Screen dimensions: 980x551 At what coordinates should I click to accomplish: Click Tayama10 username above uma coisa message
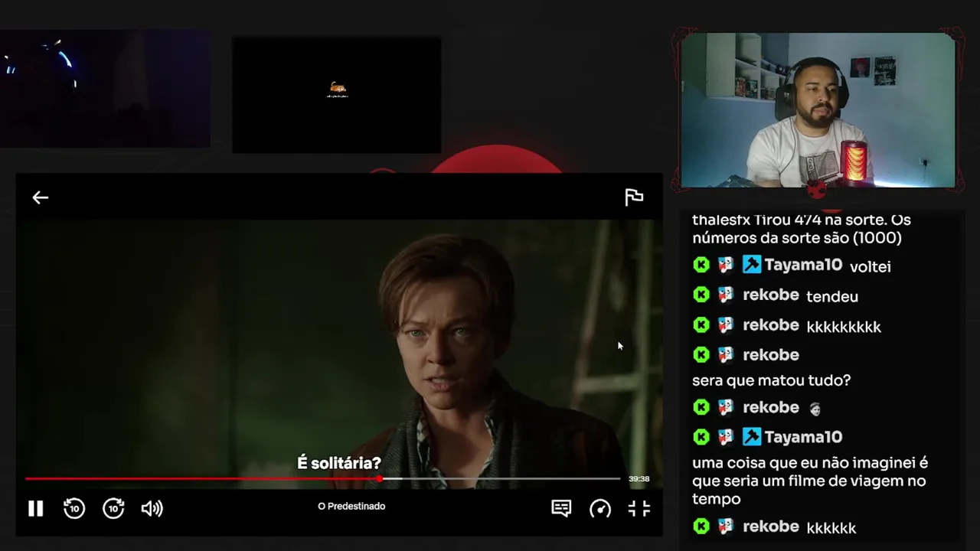coord(803,437)
